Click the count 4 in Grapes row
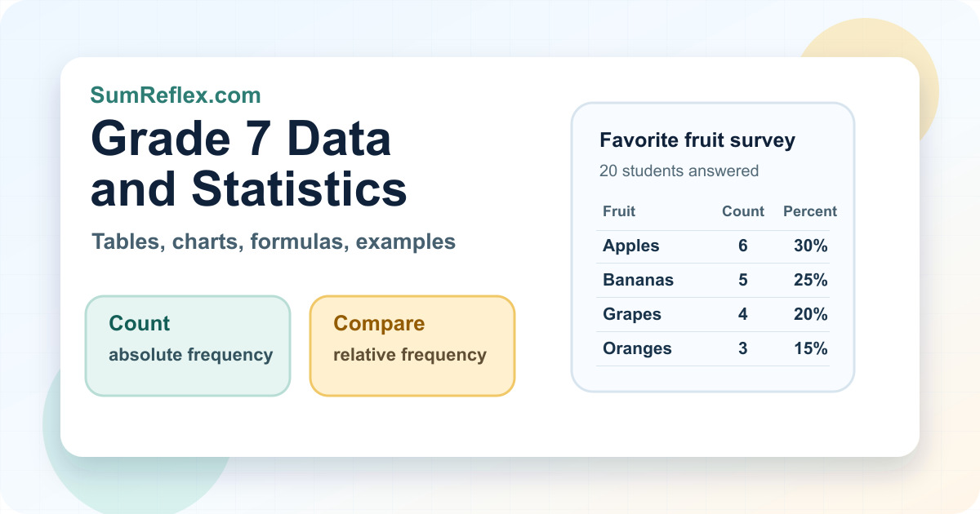The height and width of the screenshot is (514, 980). tap(743, 314)
